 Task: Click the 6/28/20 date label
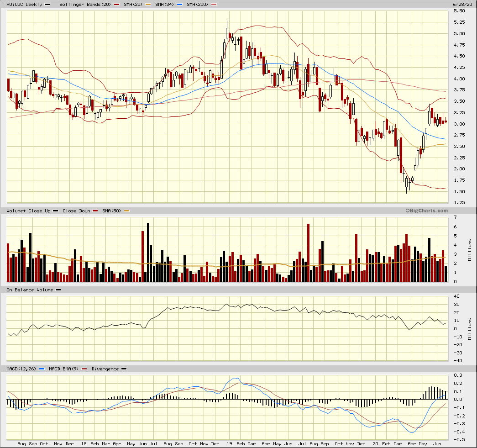[x=462, y=4]
